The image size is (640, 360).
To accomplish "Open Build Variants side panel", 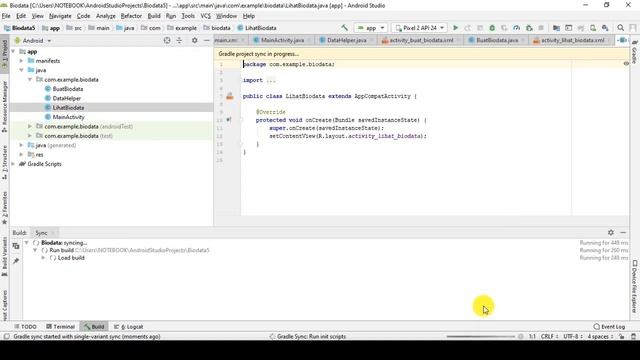I will (4, 257).
